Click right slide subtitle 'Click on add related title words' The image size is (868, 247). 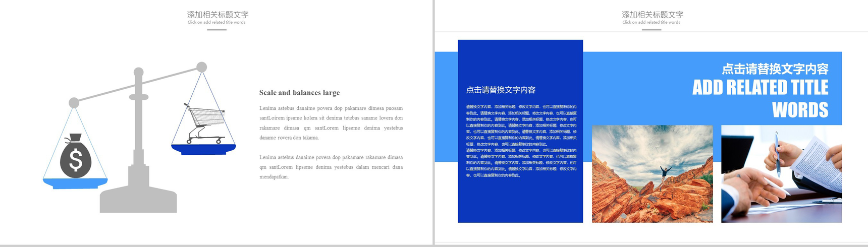(651, 22)
